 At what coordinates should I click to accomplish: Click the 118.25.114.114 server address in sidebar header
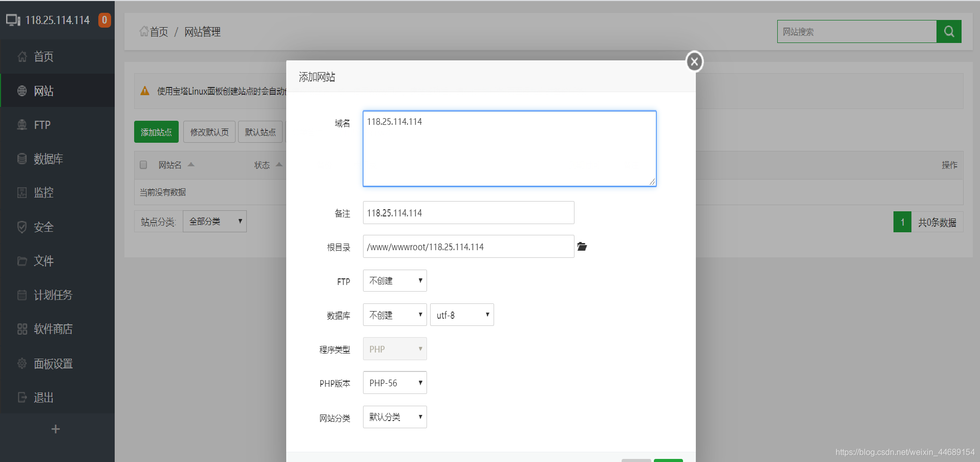(x=57, y=20)
